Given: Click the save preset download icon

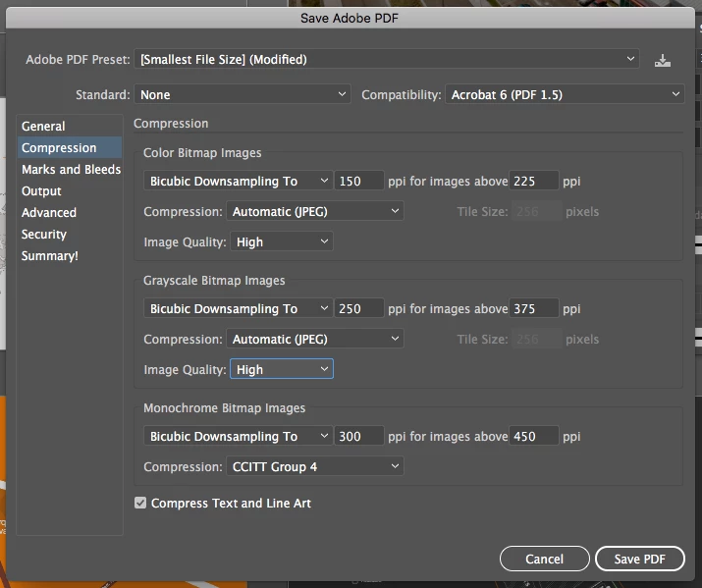Looking at the screenshot, I should 662,60.
